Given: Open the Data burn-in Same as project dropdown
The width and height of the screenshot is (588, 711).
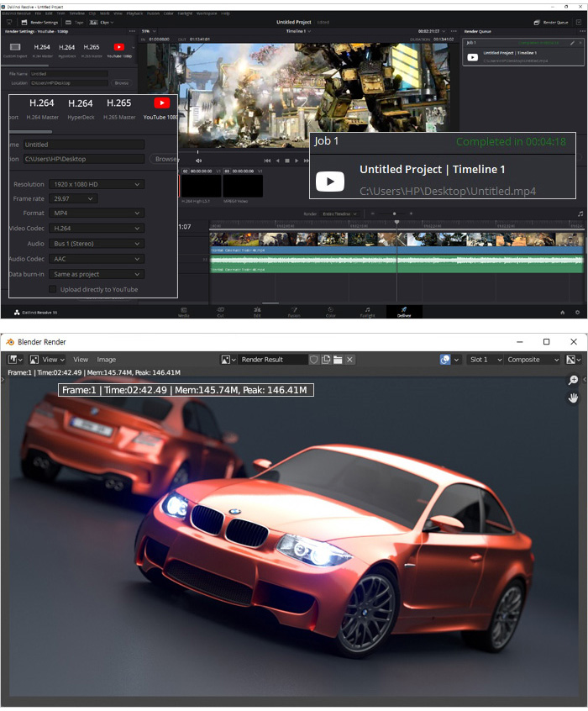Looking at the screenshot, I should click(x=96, y=274).
